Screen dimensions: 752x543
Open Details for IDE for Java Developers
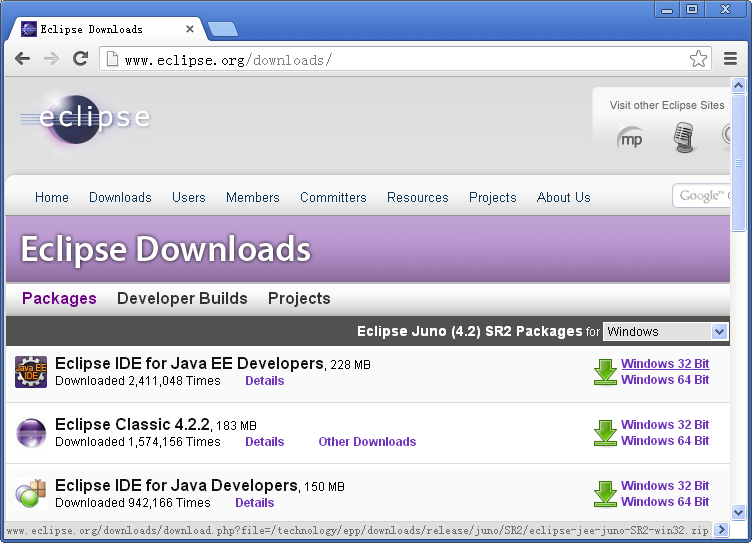[255, 503]
